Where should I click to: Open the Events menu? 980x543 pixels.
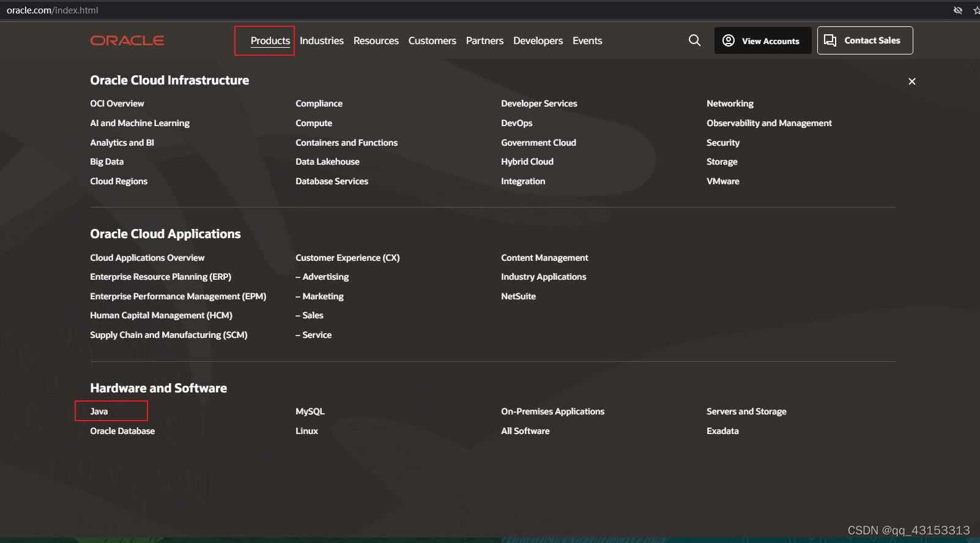(x=587, y=40)
